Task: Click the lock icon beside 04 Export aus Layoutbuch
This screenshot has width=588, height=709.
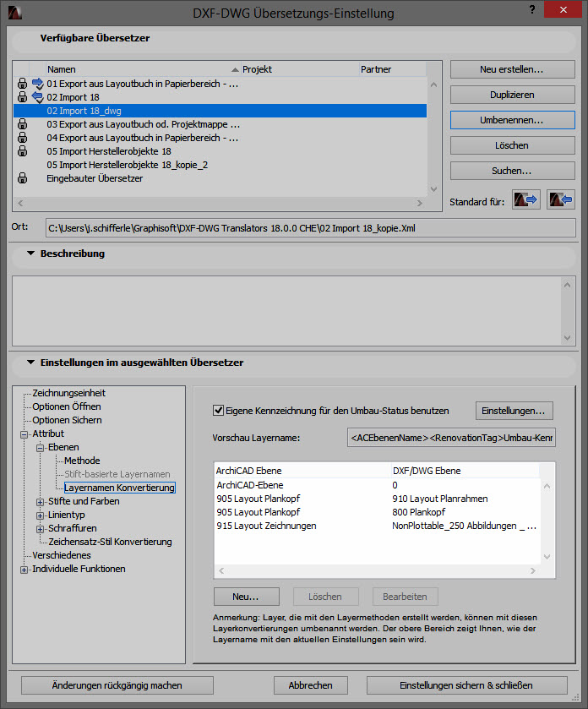Action: click(22, 138)
